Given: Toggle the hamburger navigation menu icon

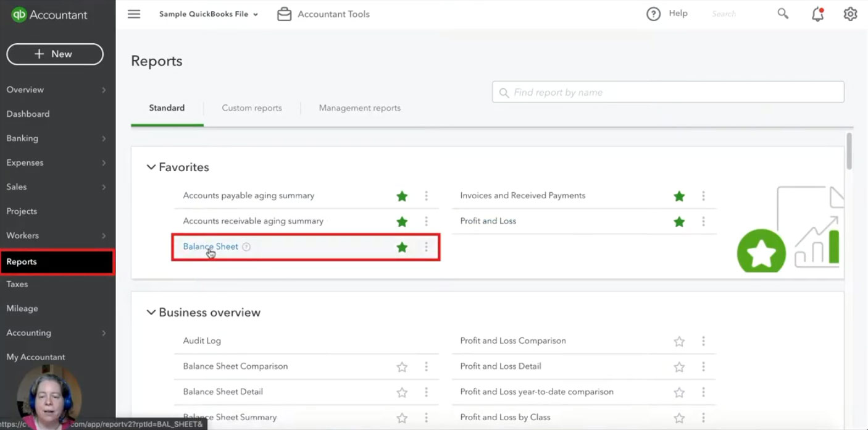Looking at the screenshot, I should coord(134,14).
